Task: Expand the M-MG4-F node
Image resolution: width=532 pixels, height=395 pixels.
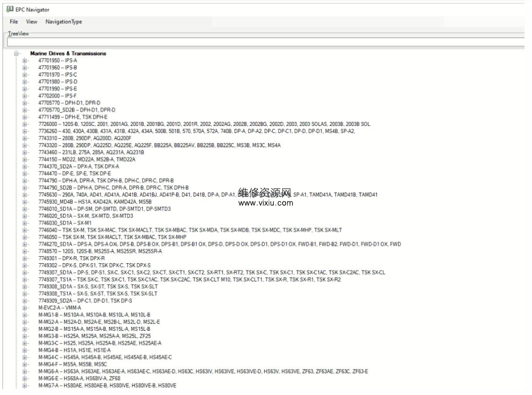Action: 24,365
